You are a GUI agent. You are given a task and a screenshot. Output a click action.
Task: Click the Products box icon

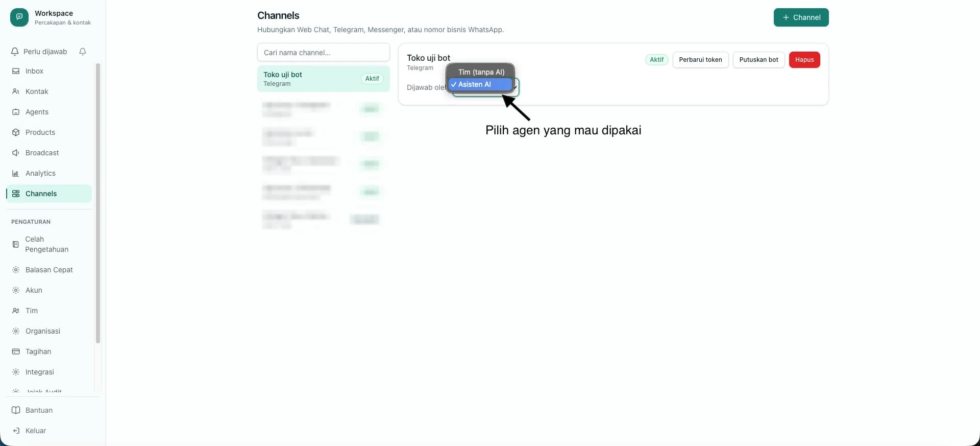(16, 132)
